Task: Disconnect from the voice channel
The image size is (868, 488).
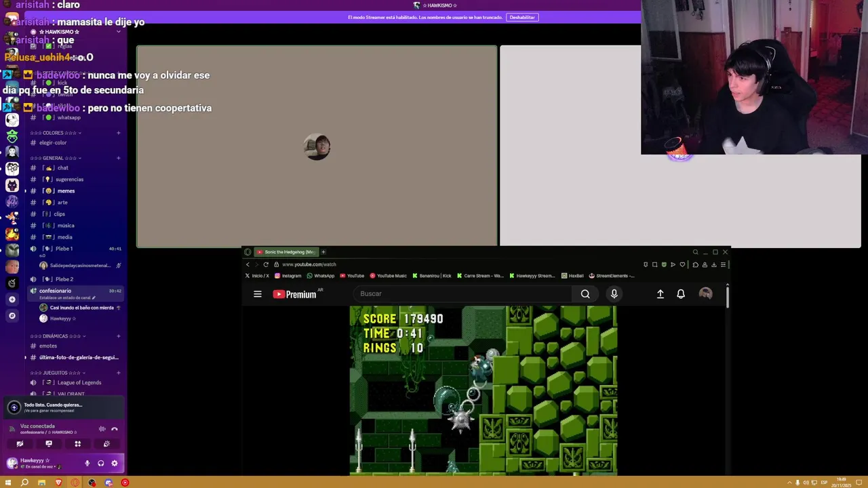Action: click(x=115, y=429)
